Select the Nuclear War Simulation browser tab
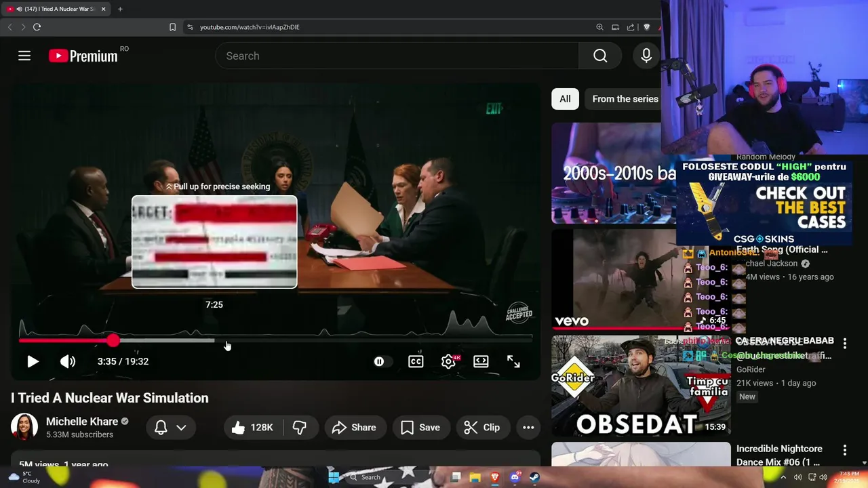Screen dimensions: 868x488 (56, 9)
